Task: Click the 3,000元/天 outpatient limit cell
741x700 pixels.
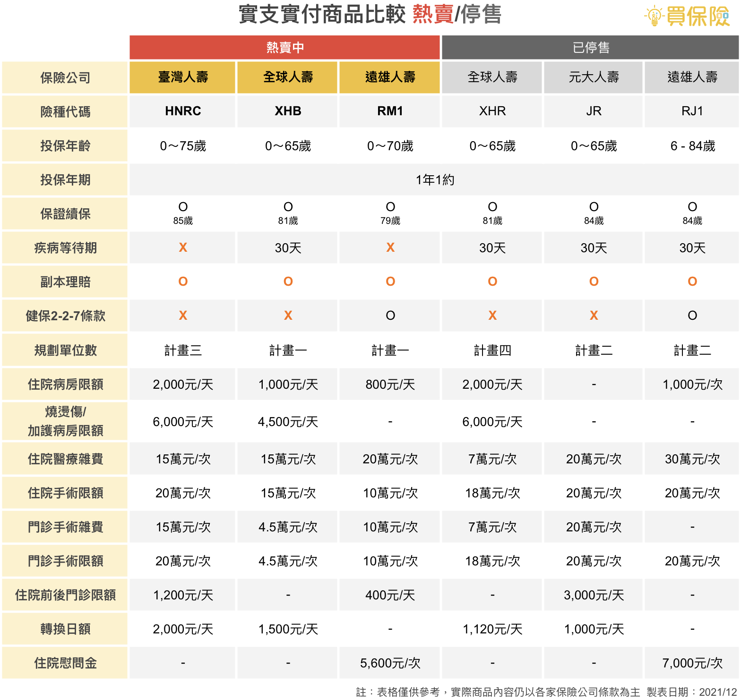Action: [594, 595]
